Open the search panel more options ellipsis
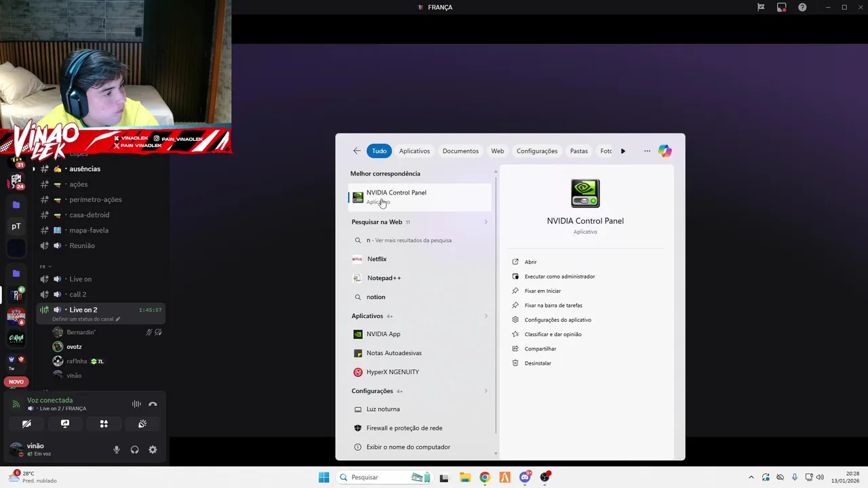 (647, 151)
